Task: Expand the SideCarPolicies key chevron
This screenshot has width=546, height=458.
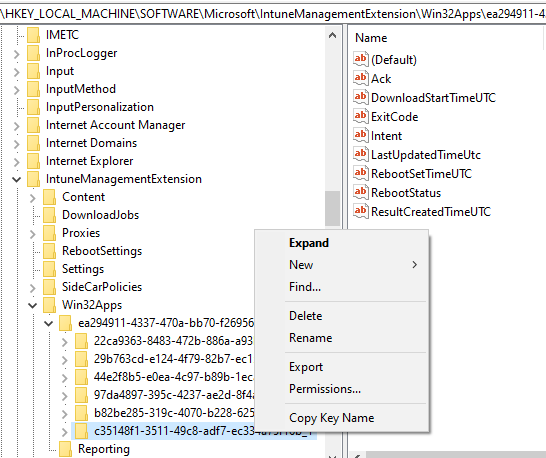Action: click(33, 288)
